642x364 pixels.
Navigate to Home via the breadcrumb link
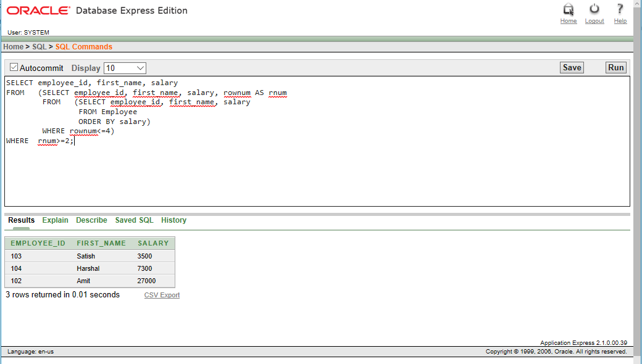[x=13, y=46]
